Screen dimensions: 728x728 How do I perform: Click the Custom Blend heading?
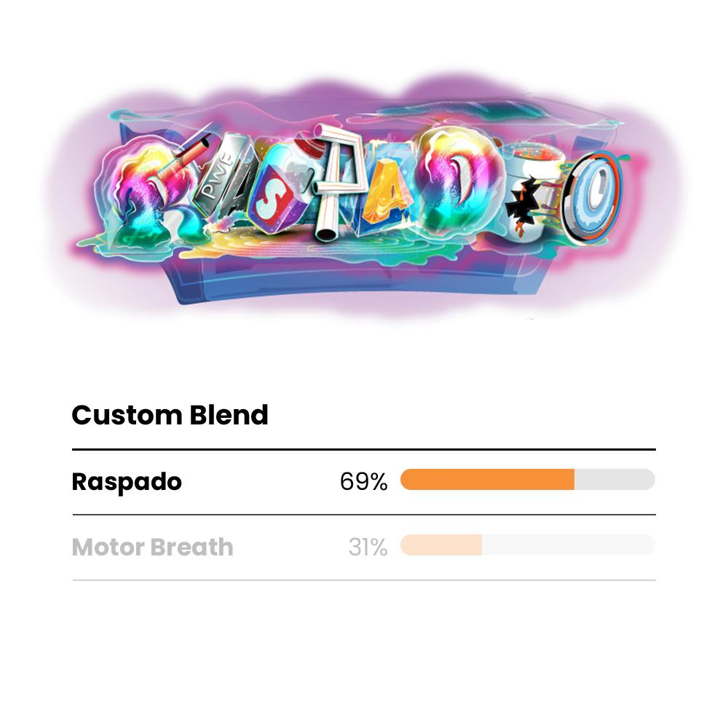(170, 416)
